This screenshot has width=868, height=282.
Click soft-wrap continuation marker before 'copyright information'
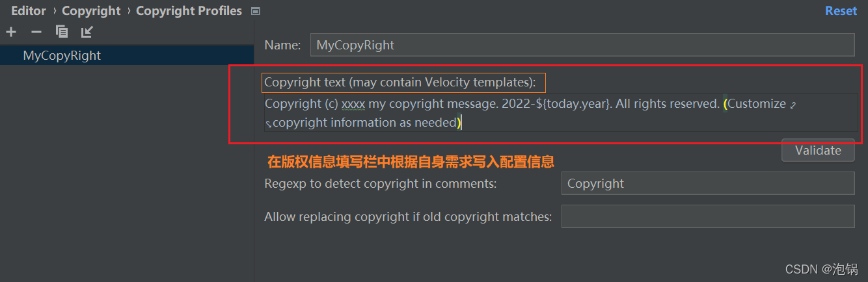[x=268, y=123]
